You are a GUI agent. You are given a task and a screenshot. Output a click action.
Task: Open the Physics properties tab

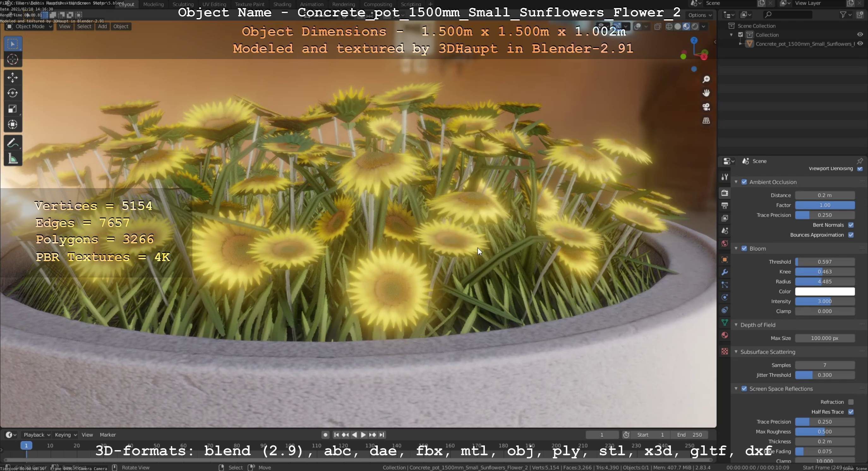pos(725,297)
